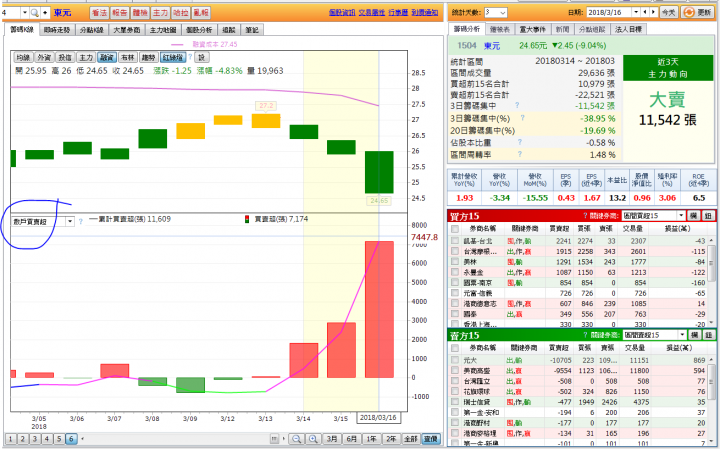Viewport: 720px width, 449px height.
Task: Open the stock code dropdown arrow
Action: (25, 13)
